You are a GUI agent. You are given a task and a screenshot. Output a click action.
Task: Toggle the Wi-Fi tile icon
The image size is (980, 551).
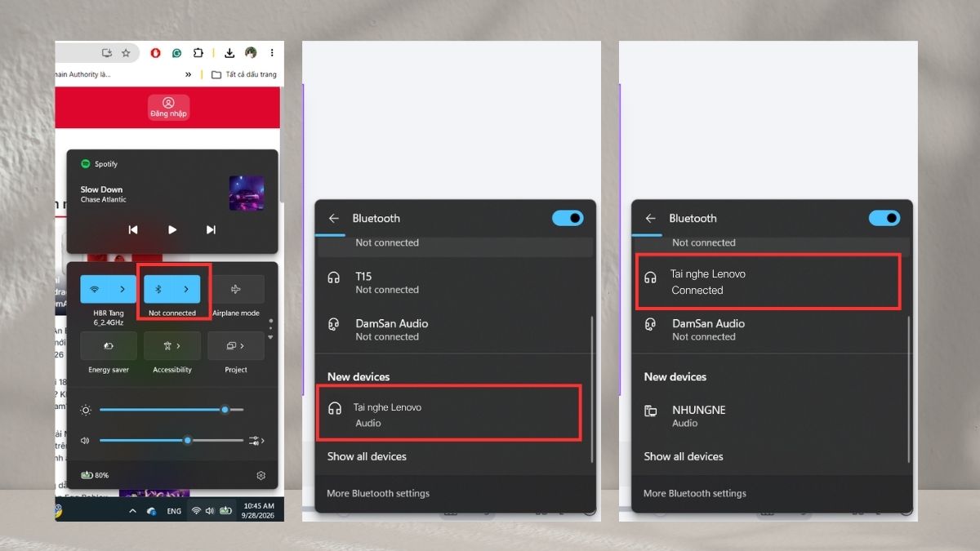click(95, 289)
